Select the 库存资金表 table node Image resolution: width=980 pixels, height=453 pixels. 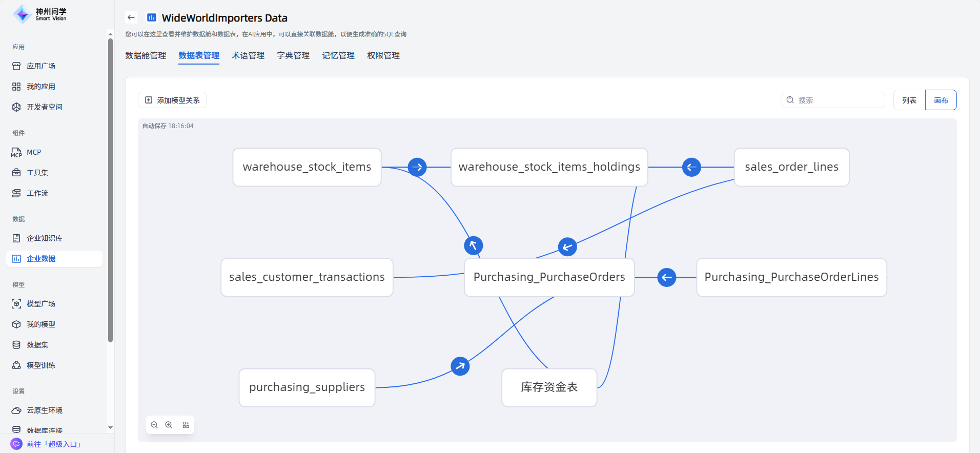tap(549, 387)
